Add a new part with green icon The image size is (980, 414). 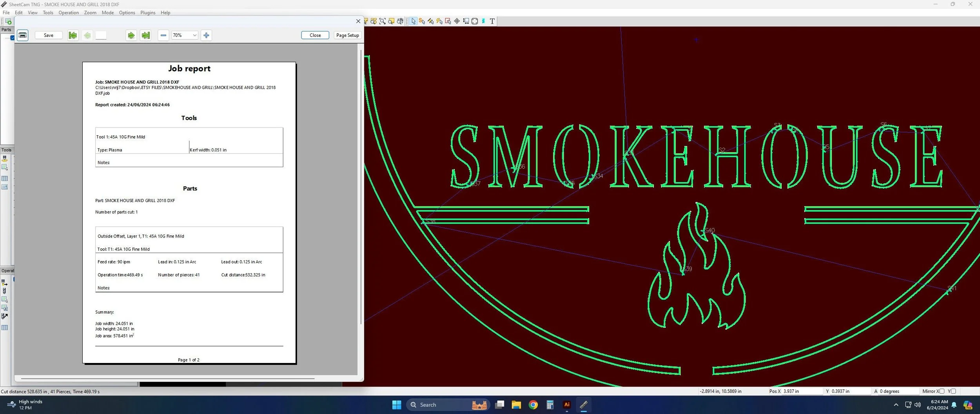pos(8,22)
